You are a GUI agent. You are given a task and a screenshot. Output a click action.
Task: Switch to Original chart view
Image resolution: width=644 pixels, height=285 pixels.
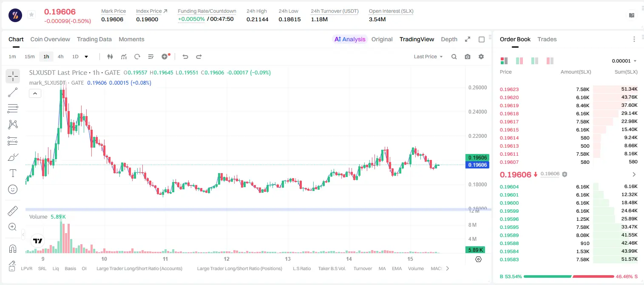[382, 39]
